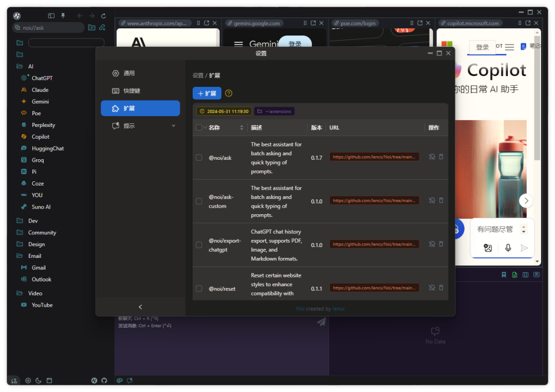Expand the Community folder
Image resolution: width=555 pixels, height=392 pixels.
(20, 232)
